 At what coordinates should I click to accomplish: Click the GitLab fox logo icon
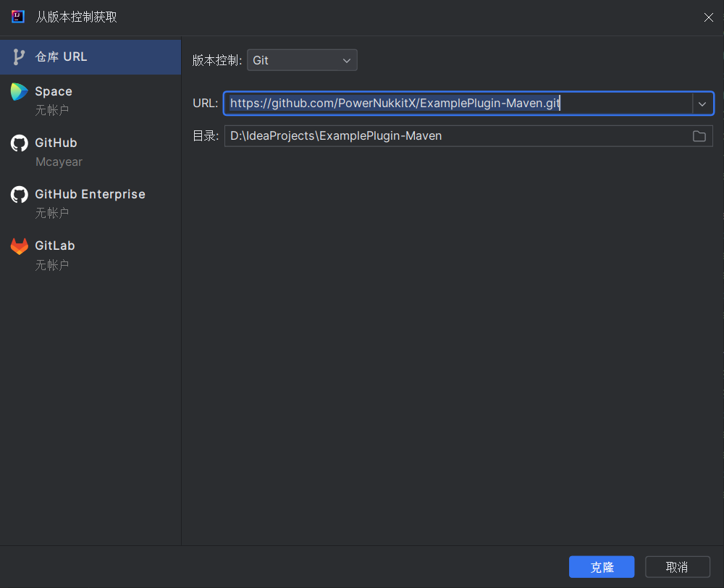point(19,246)
